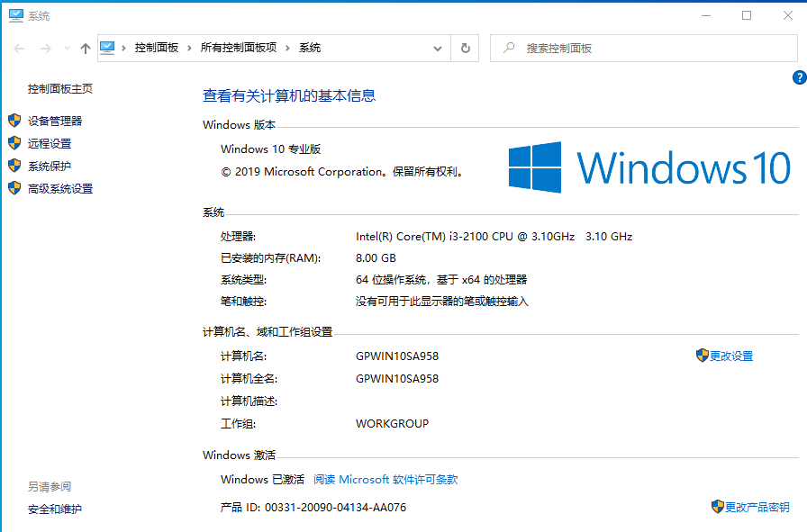
Task: Click 更改设置 link
Action: 731,356
